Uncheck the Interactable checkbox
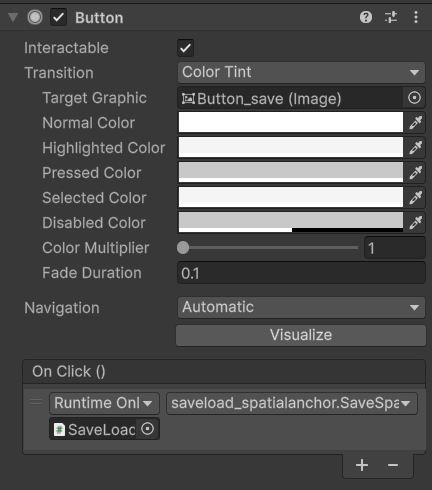The width and height of the screenshot is (432, 490). 185,48
